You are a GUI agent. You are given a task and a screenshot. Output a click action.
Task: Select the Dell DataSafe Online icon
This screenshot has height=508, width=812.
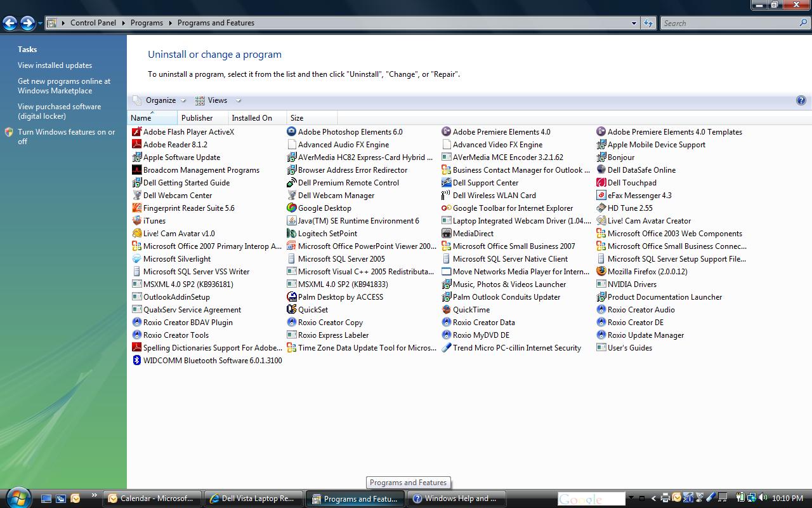click(601, 170)
